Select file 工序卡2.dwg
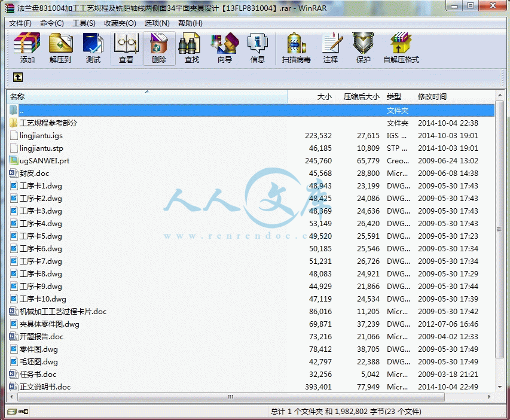 pos(41,198)
